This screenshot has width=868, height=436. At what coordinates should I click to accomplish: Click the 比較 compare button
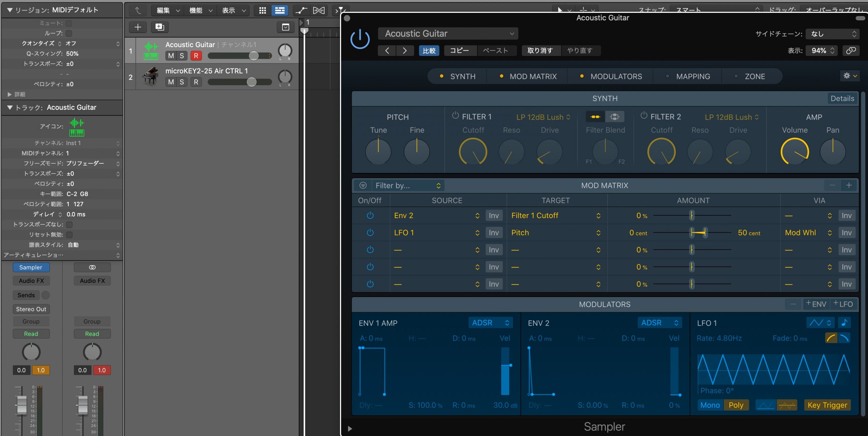(429, 51)
